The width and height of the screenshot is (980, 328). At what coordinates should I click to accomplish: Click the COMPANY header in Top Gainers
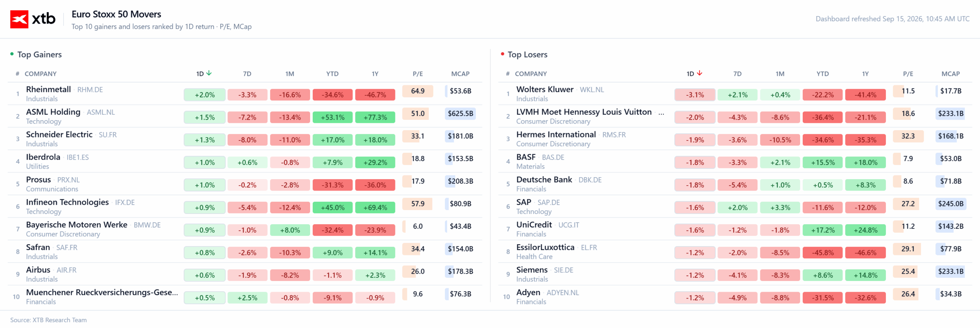click(x=41, y=74)
